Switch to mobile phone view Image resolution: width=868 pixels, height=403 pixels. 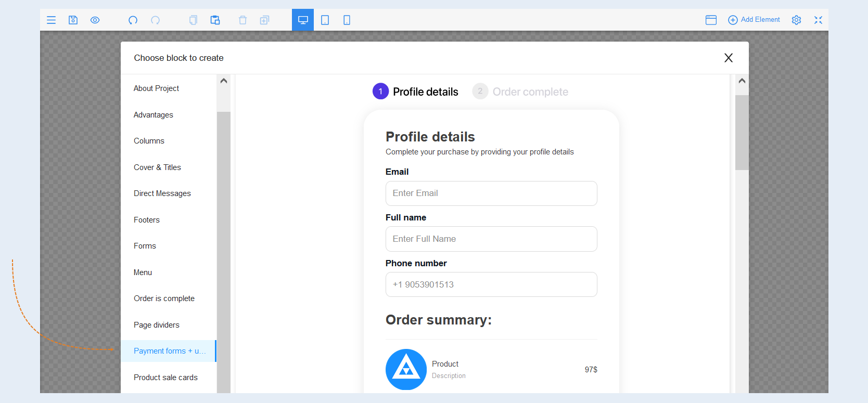pos(347,20)
